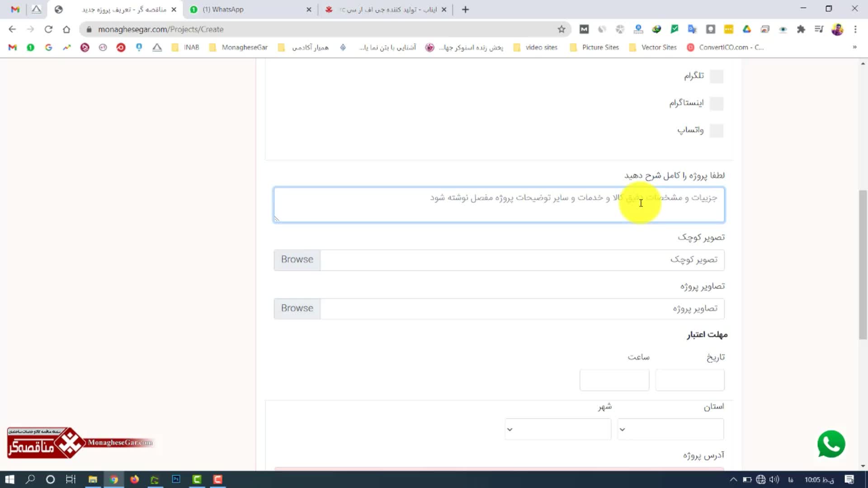The image size is (868, 488).
Task: Open the Gmail bookmark icon in bookmarks bar
Action: (13, 47)
